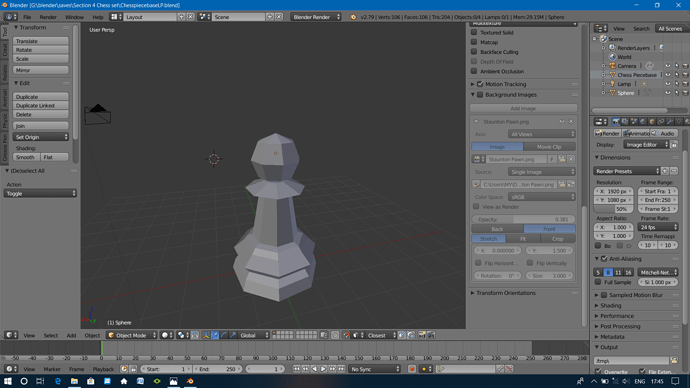Viewport: 690px width, 388px height.
Task: Open the timeline Playback menu
Action: pyautogui.click(x=103, y=369)
